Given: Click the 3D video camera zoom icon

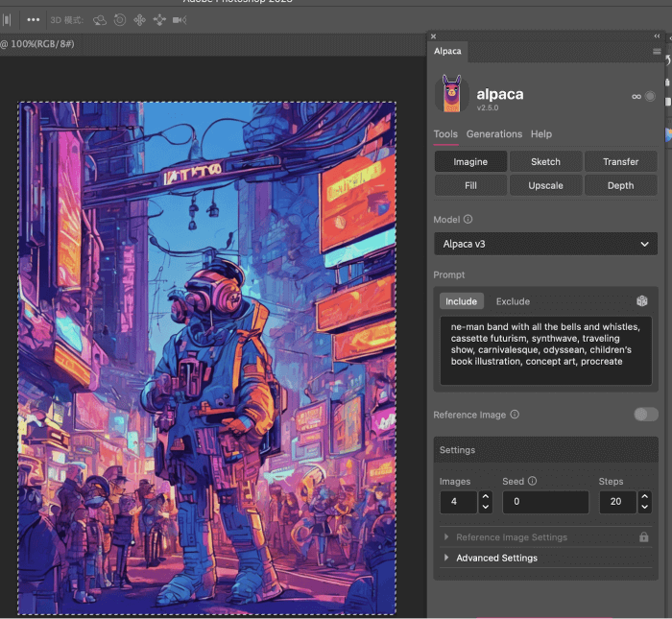Looking at the screenshot, I should pos(180,19).
